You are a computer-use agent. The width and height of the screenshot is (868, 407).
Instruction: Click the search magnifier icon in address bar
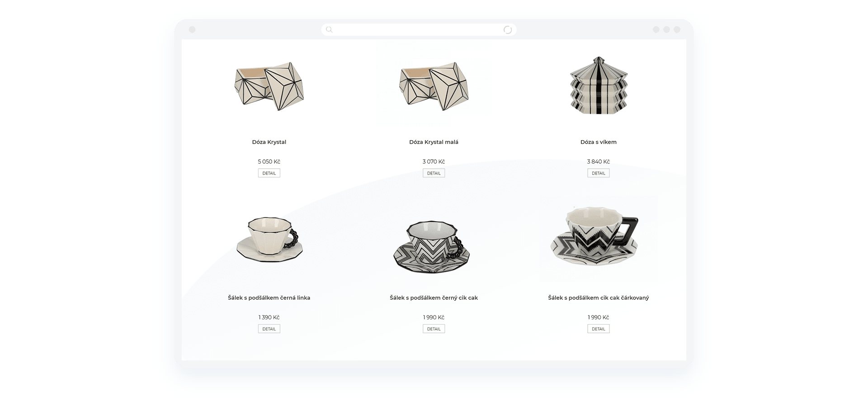[x=329, y=30]
